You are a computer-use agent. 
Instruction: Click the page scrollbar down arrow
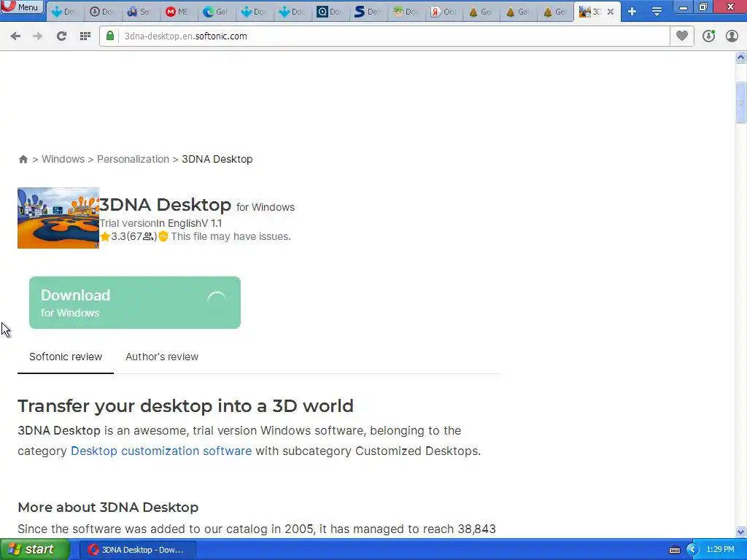pos(741,532)
